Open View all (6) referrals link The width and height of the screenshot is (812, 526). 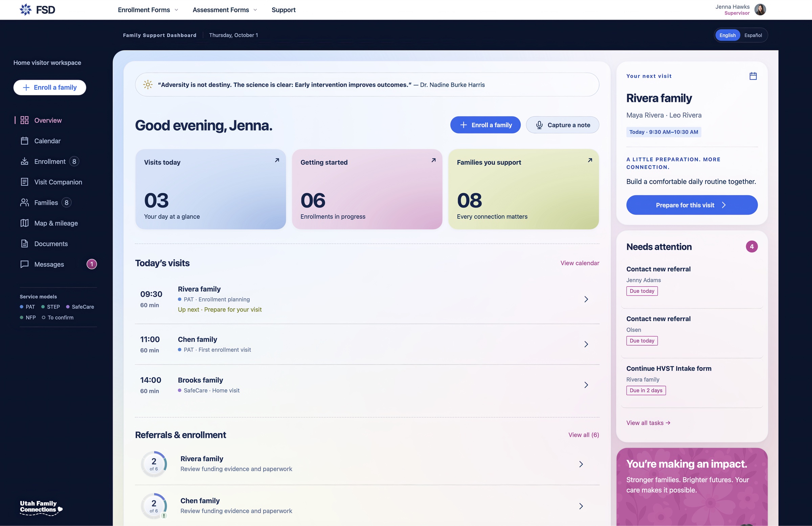pos(583,435)
